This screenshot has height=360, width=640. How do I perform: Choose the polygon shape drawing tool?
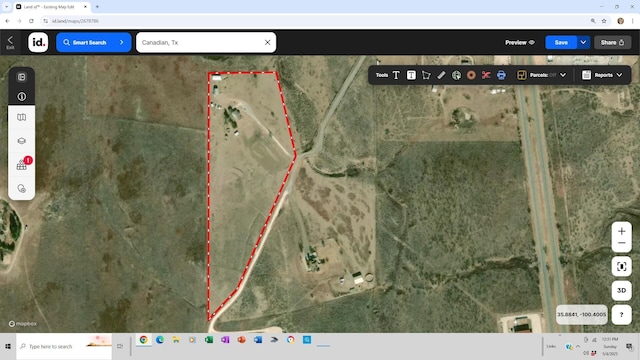(x=426, y=75)
